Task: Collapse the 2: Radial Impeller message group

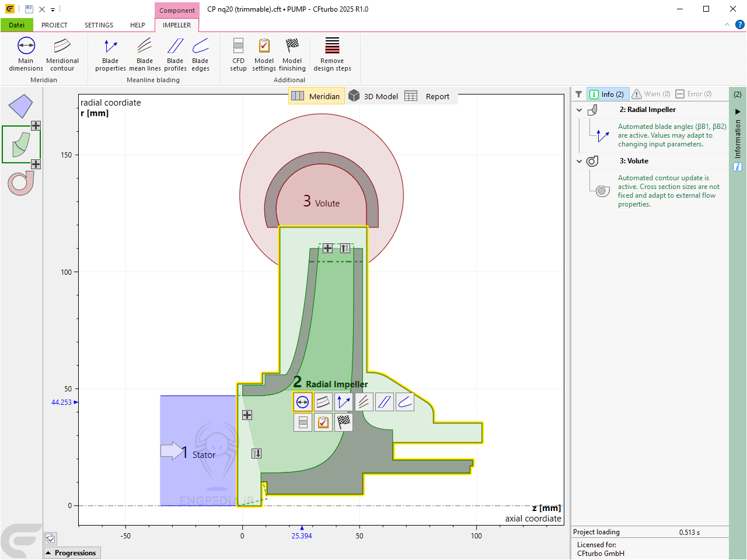Action: click(x=579, y=110)
